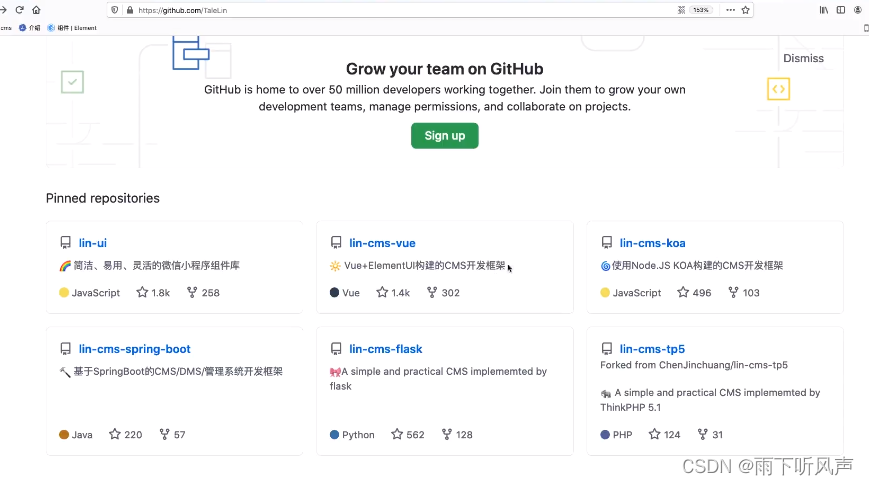Viewport: 869px width, 485px height.
Task: Bookmark this page with the star icon
Action: (745, 10)
